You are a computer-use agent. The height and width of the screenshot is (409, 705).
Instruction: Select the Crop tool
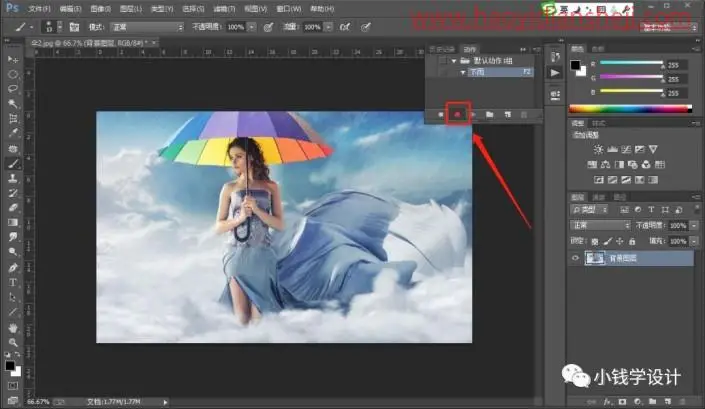pyautogui.click(x=13, y=119)
